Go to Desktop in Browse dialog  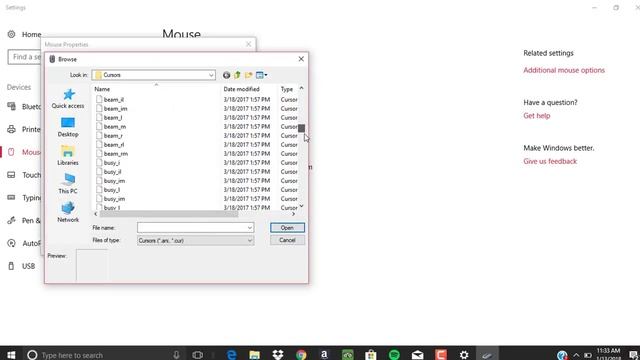[68, 127]
